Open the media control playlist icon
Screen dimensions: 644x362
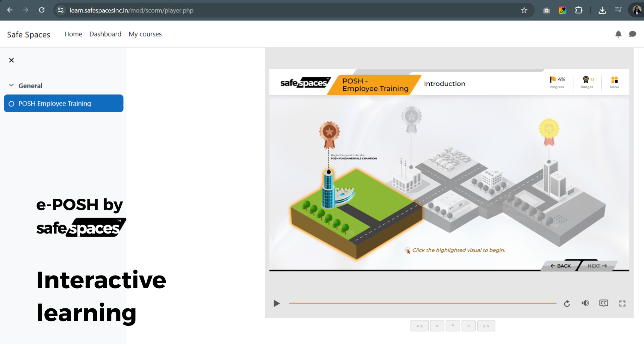tap(618, 10)
